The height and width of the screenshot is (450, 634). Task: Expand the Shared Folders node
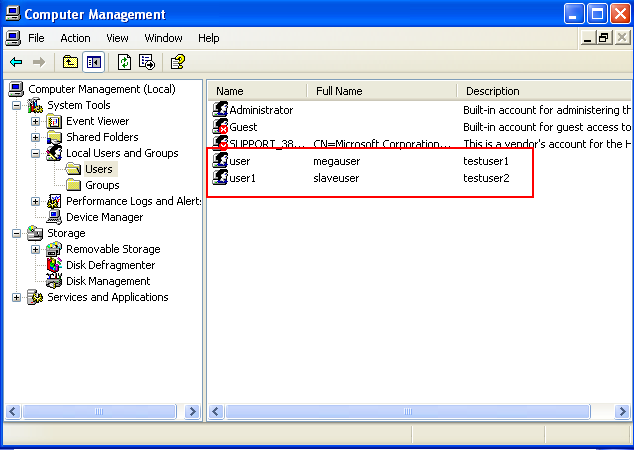(35, 137)
